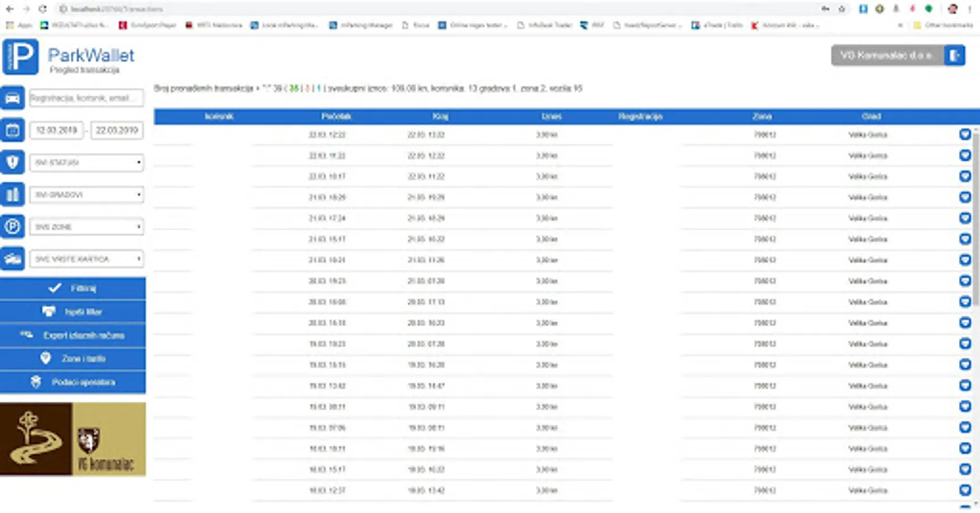
Task: Click the calendar icon beside the date range
Action: click(13, 130)
